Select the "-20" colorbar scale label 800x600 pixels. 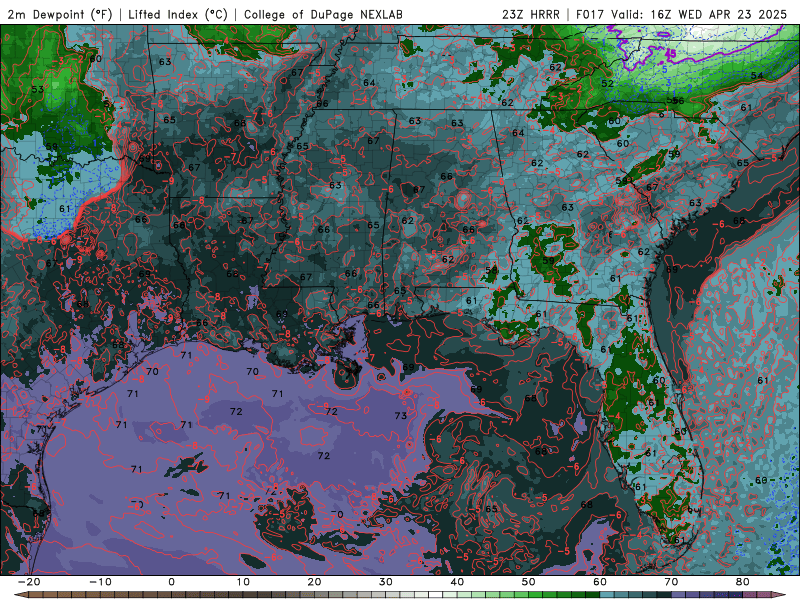[29, 582]
